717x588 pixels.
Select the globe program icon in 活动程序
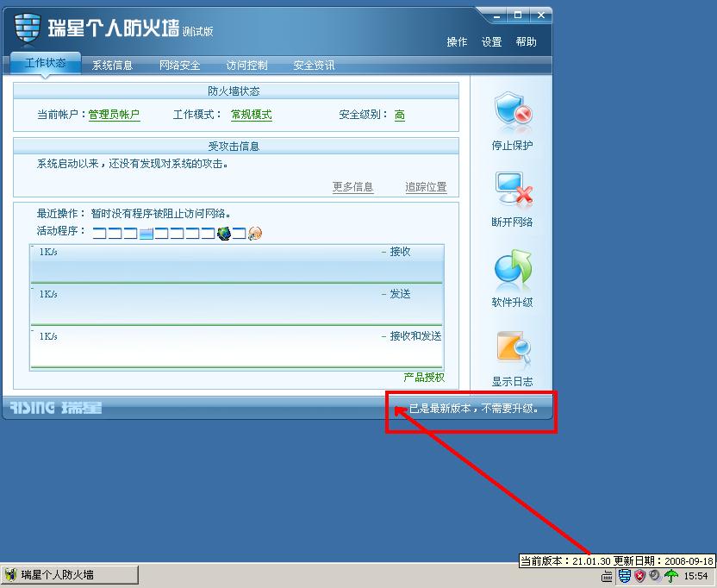point(223,234)
